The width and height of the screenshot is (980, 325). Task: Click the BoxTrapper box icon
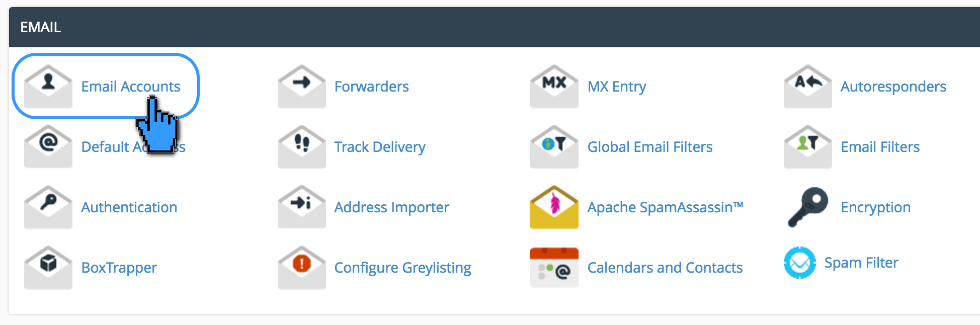click(x=48, y=267)
